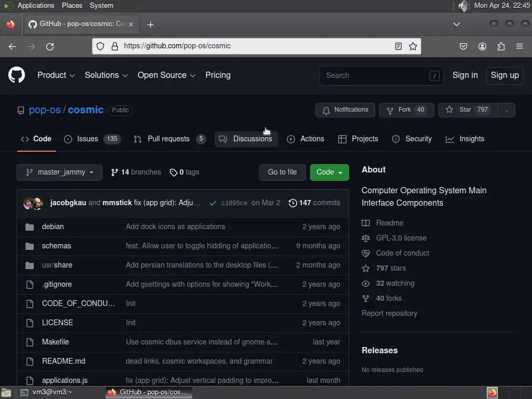Image resolution: width=532 pixels, height=399 pixels.
Task: Open the 0 tags link
Action: pyautogui.click(x=184, y=172)
